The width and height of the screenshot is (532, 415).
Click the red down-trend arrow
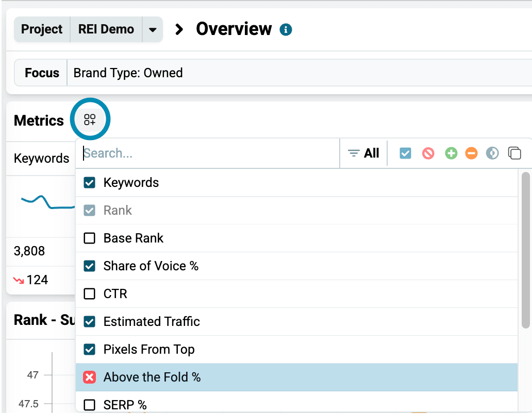click(19, 280)
